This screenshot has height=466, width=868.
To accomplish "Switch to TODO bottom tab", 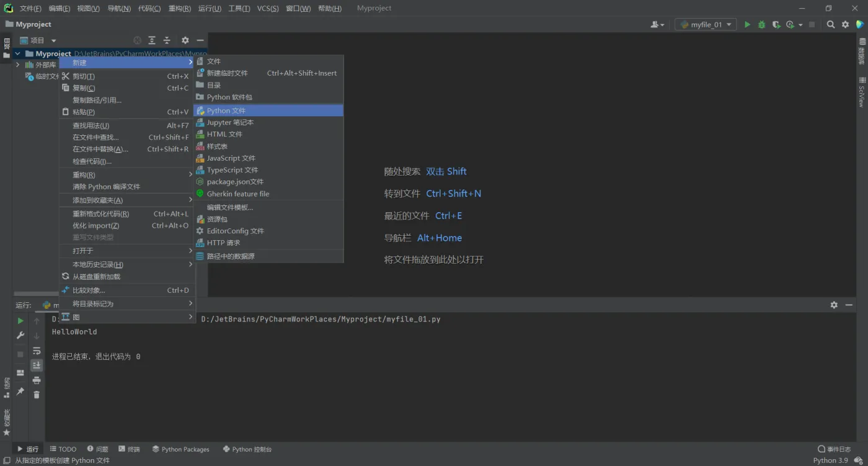I will [x=63, y=449].
